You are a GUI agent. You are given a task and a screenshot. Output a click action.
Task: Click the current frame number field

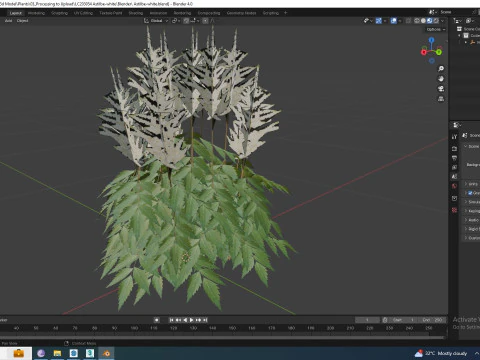[x=367, y=320]
